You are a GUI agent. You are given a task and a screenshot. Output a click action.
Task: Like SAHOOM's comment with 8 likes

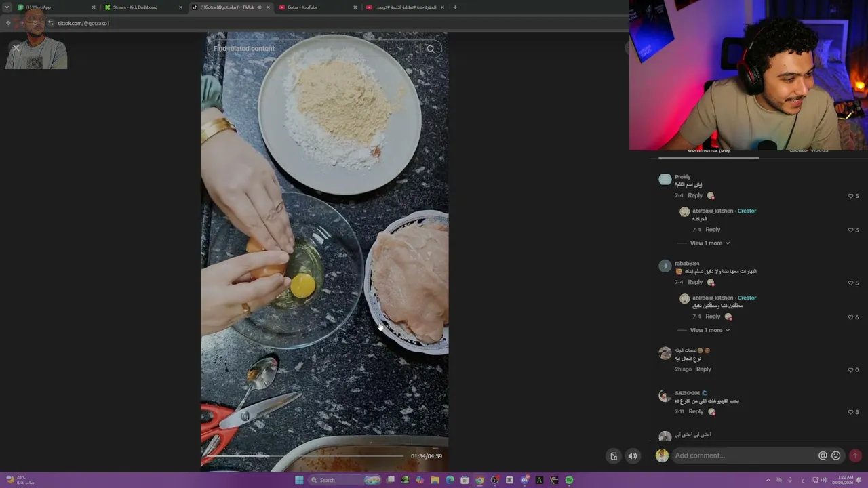point(851,412)
